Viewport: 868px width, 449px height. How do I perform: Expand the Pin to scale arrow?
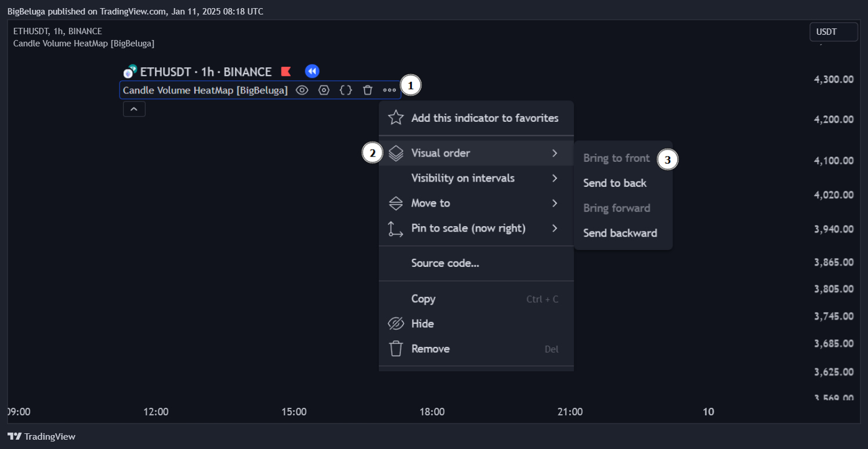coord(555,228)
